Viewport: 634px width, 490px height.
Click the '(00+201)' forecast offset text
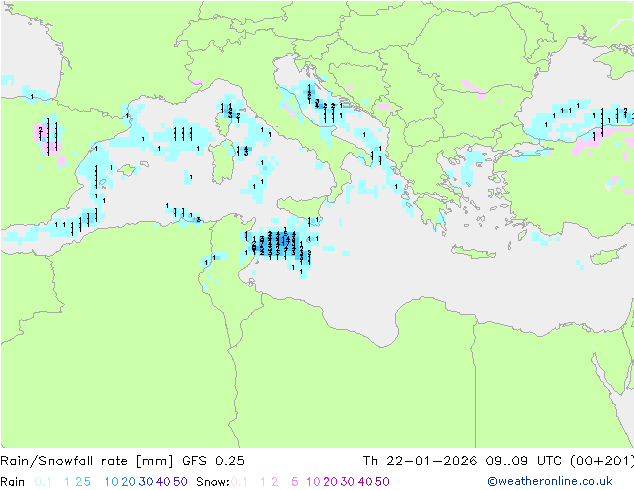click(x=602, y=461)
